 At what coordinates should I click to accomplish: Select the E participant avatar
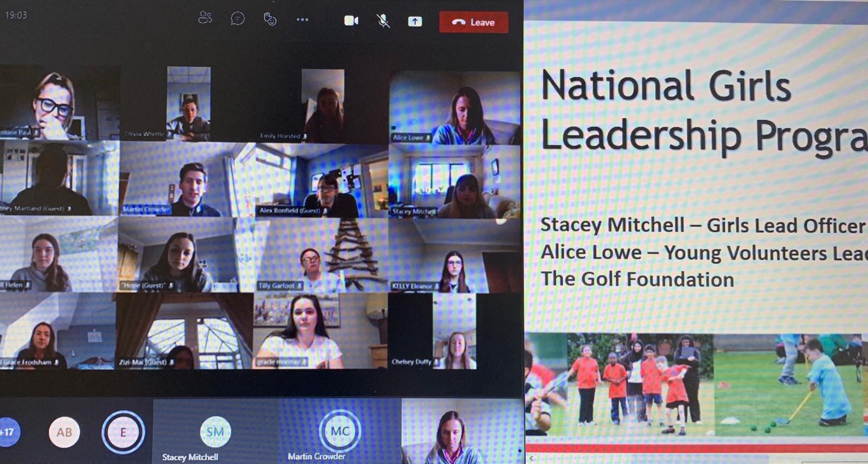[x=123, y=433]
